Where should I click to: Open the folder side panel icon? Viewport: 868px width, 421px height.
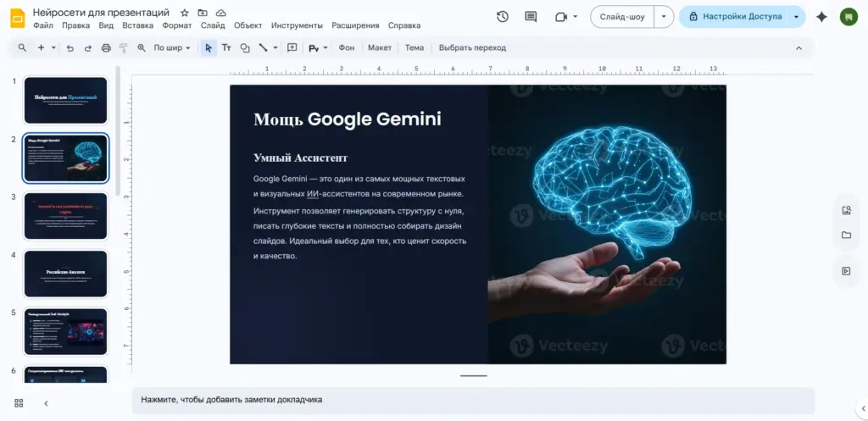(x=846, y=235)
